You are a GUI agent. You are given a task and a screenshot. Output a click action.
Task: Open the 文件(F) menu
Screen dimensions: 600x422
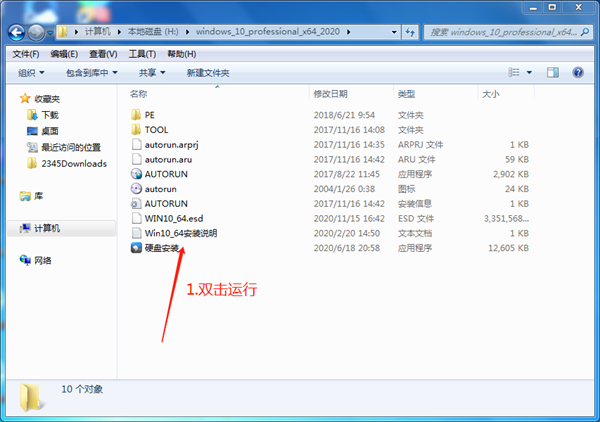coord(26,54)
